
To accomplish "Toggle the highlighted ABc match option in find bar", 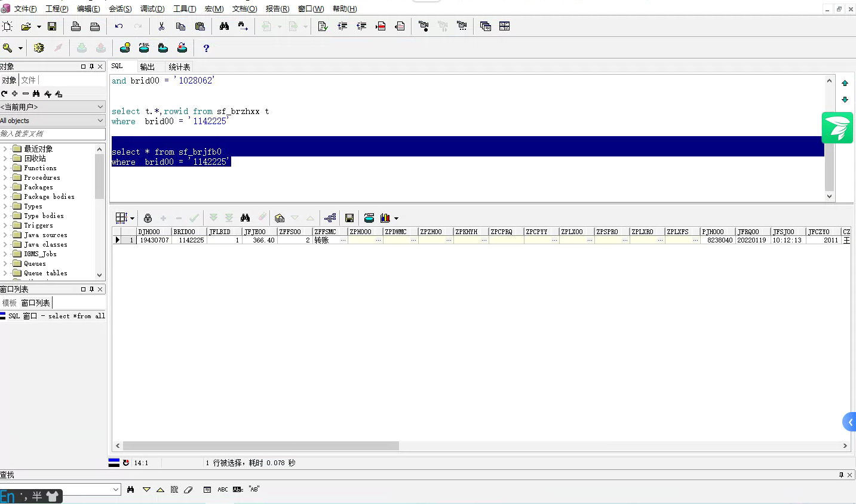I will click(x=238, y=490).
